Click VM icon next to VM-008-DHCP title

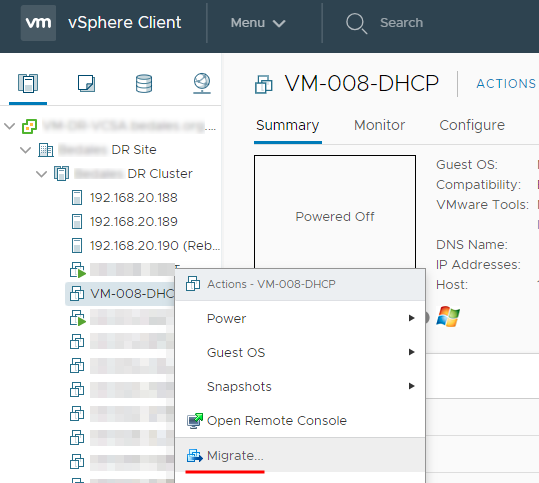point(264,84)
